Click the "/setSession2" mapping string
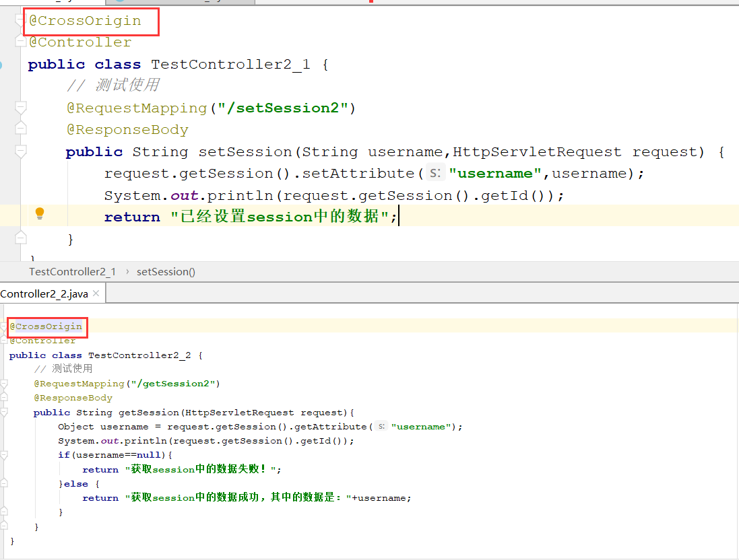This screenshot has height=560, width=739. [283, 108]
